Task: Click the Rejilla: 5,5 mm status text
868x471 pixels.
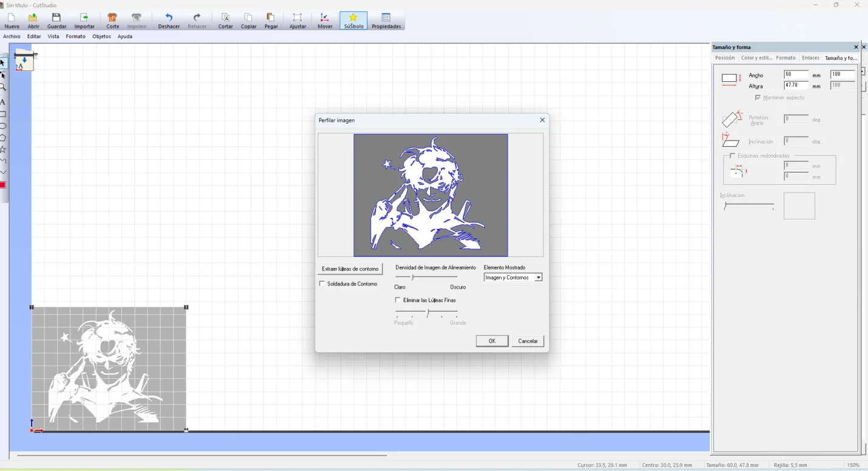Action: [790, 465]
